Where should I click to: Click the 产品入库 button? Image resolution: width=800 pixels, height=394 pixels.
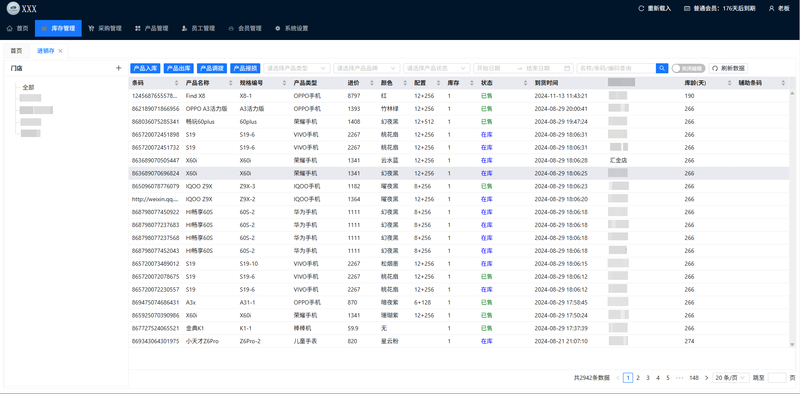[x=145, y=68]
